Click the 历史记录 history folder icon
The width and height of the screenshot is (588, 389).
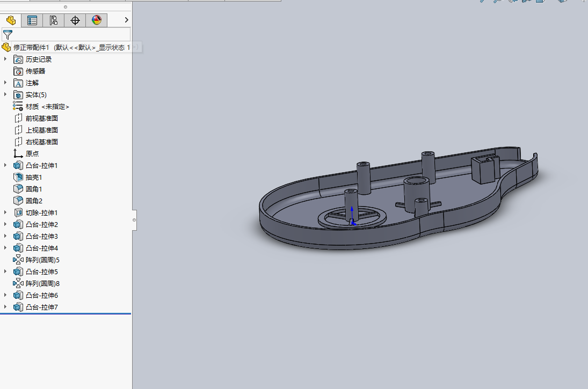pyautogui.click(x=18, y=59)
